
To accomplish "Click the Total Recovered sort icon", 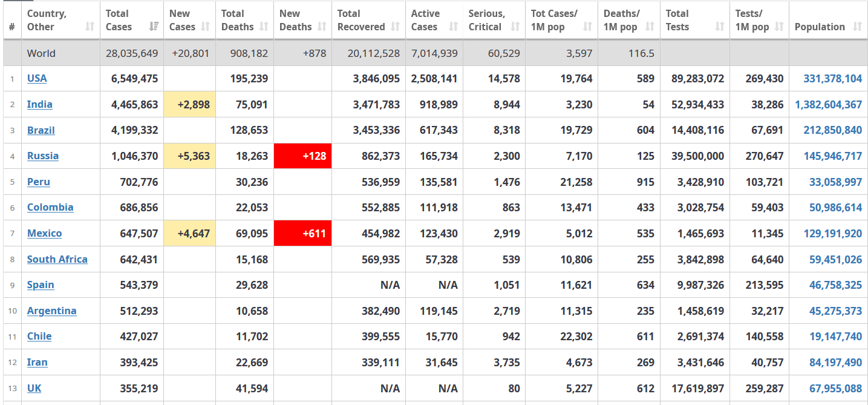I will (396, 27).
